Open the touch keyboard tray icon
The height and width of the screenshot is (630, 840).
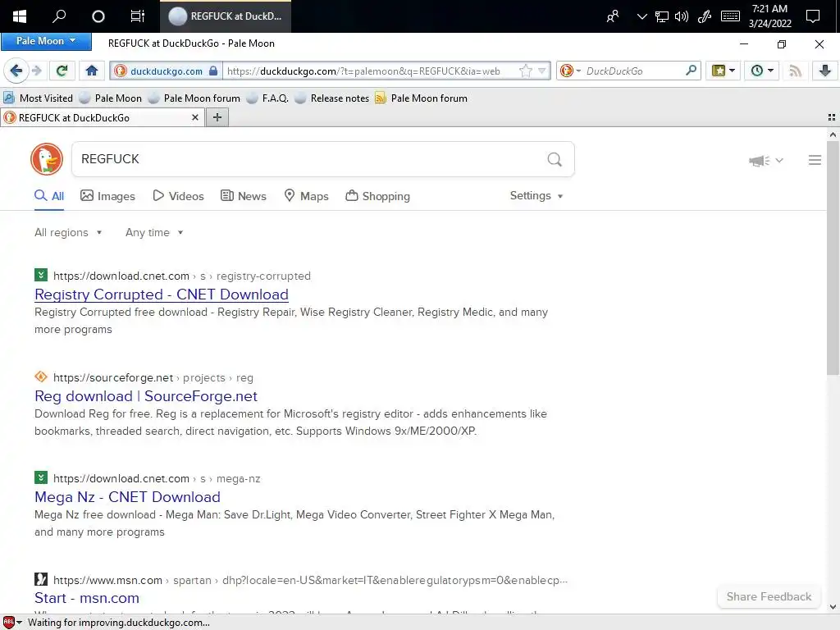(730, 16)
